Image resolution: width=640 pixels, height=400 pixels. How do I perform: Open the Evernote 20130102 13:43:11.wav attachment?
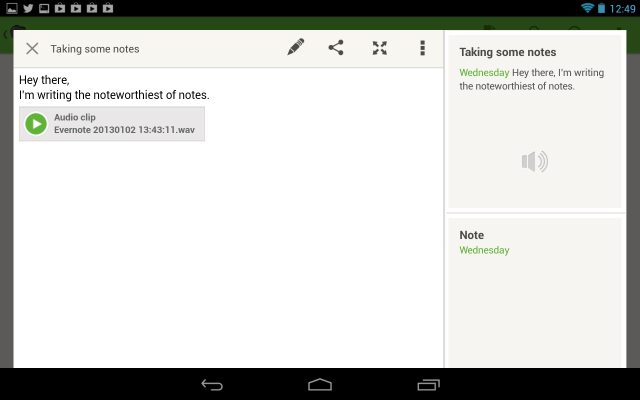(x=112, y=124)
